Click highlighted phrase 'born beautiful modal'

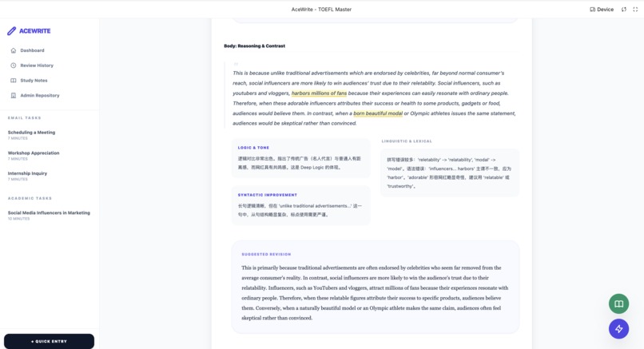[378, 113]
